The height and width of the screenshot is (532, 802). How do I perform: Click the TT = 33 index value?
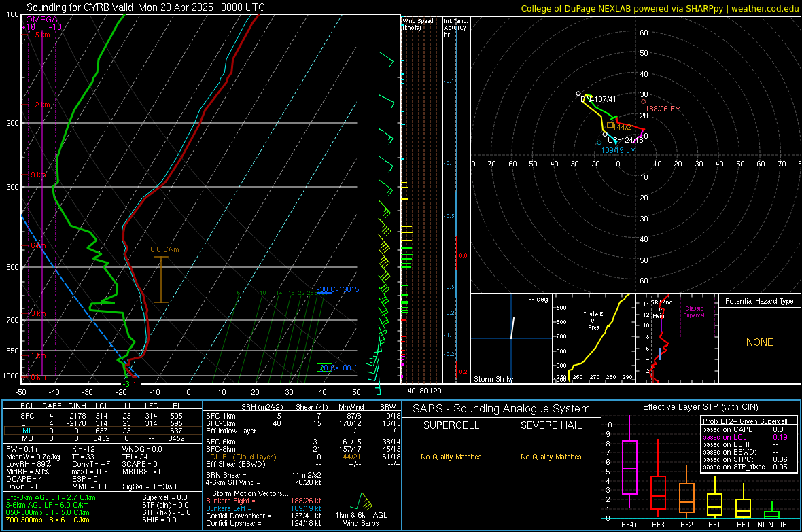click(84, 457)
